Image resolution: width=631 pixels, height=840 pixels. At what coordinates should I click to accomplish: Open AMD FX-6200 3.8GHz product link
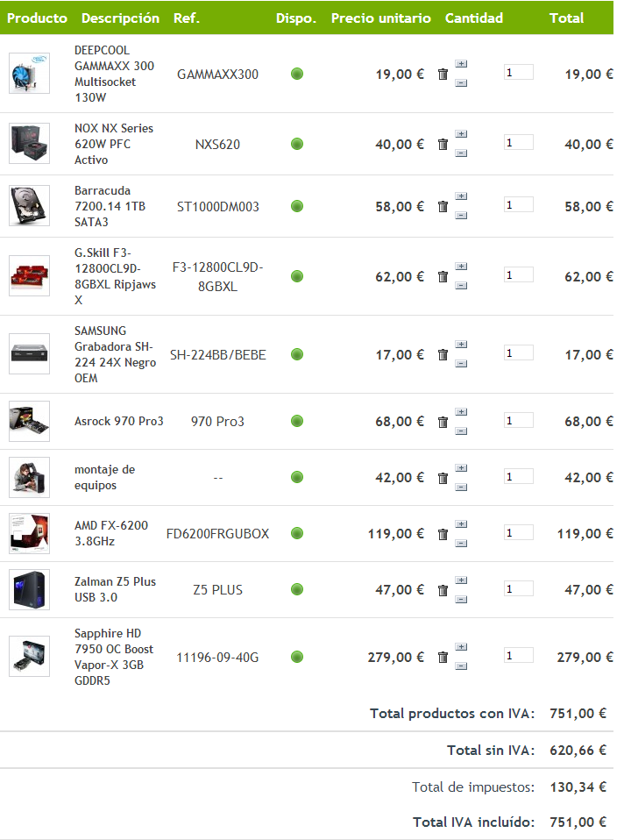[x=111, y=533]
